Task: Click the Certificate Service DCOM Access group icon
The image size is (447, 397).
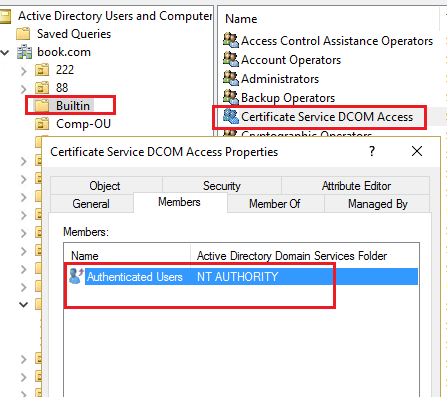Action: tap(231, 116)
